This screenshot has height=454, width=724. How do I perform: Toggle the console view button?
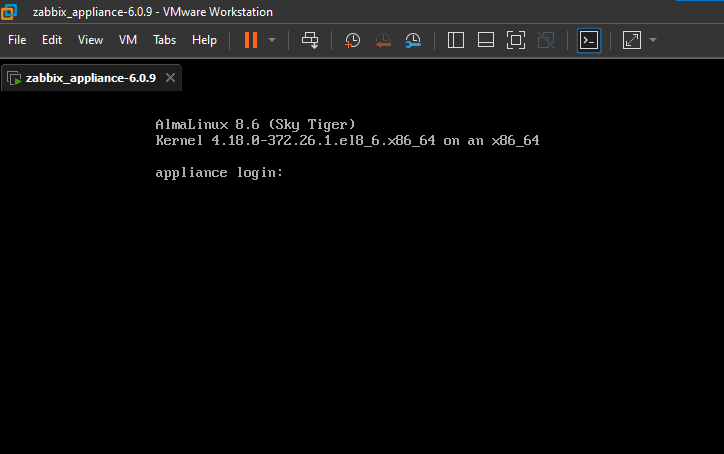click(589, 40)
